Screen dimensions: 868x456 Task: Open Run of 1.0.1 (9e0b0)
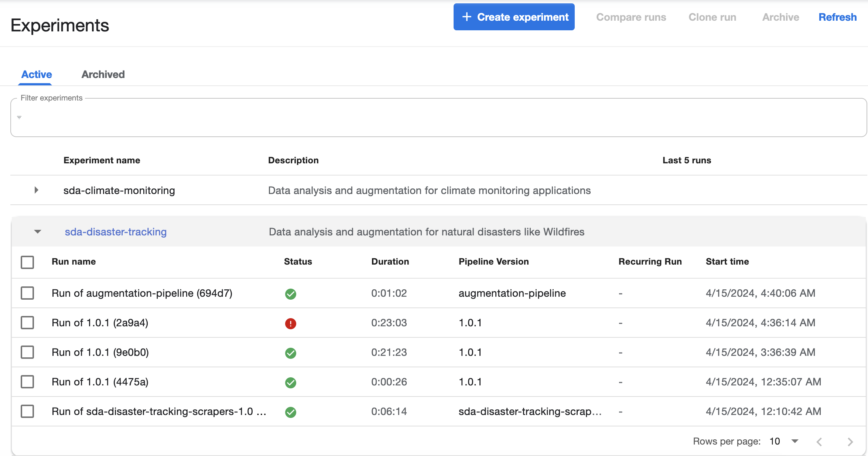100,352
